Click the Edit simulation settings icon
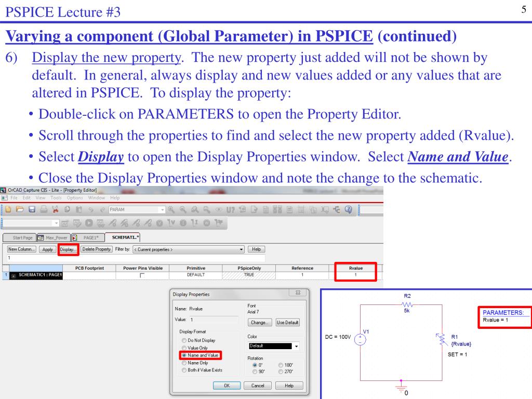The image size is (532, 399). [77, 223]
